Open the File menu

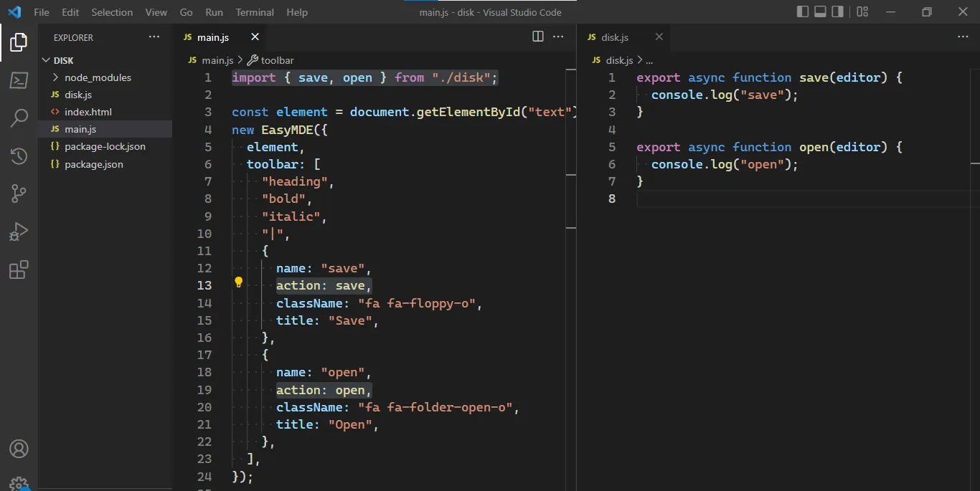42,12
